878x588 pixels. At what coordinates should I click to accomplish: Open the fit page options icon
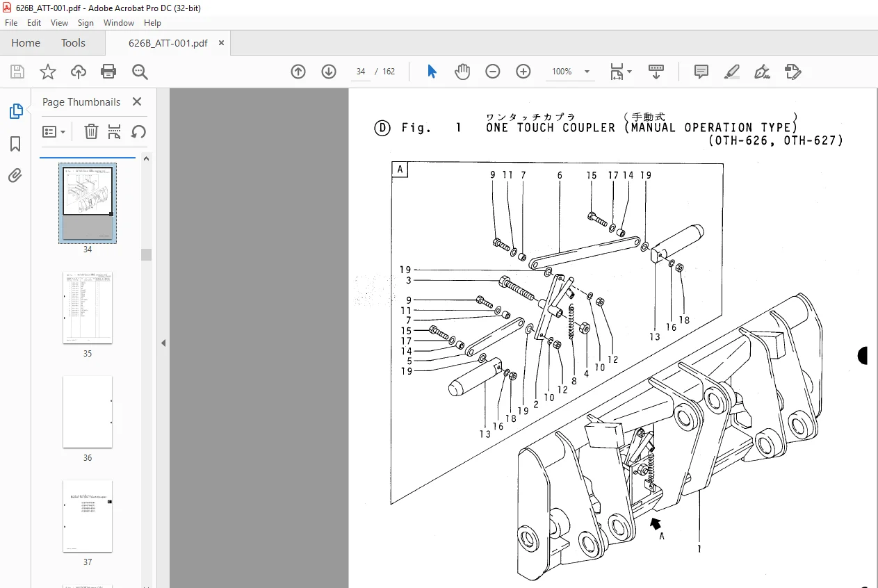(x=620, y=72)
